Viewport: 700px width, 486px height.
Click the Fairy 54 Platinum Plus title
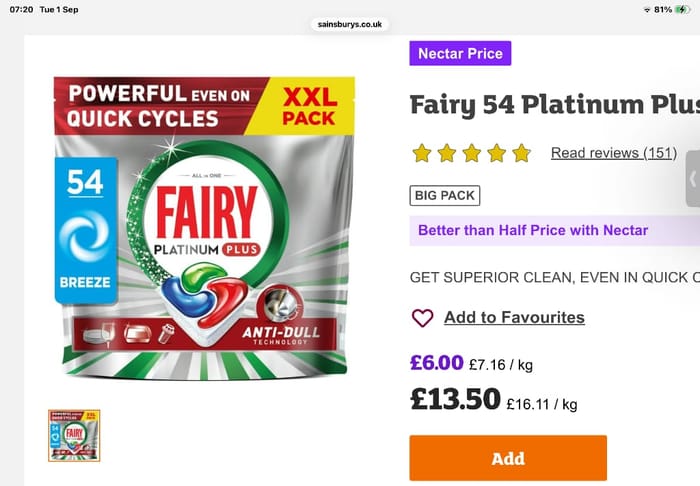555,105
